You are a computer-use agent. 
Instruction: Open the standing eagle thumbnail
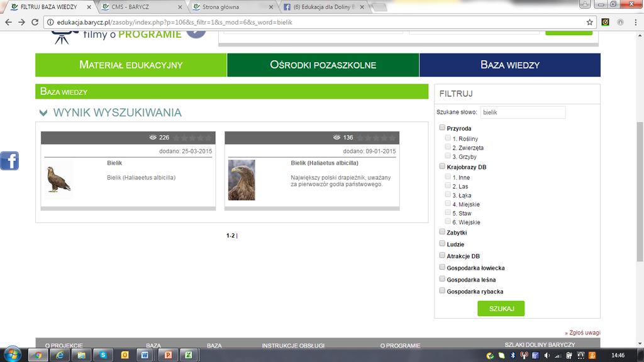(x=58, y=180)
